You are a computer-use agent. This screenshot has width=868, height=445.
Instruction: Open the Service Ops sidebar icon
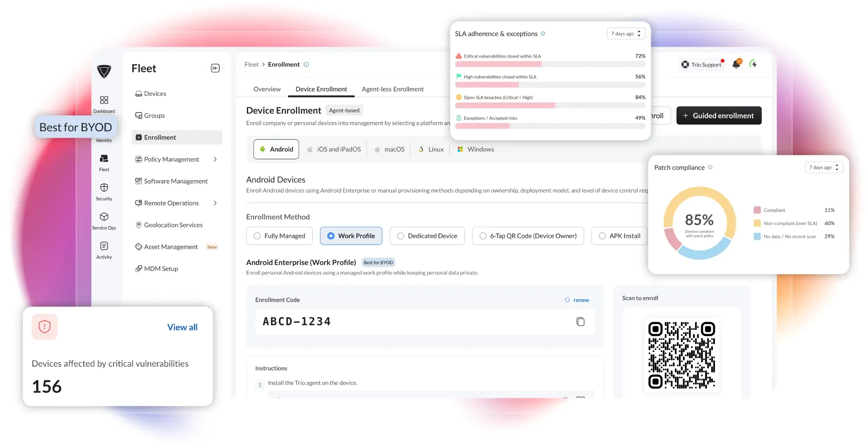104,217
